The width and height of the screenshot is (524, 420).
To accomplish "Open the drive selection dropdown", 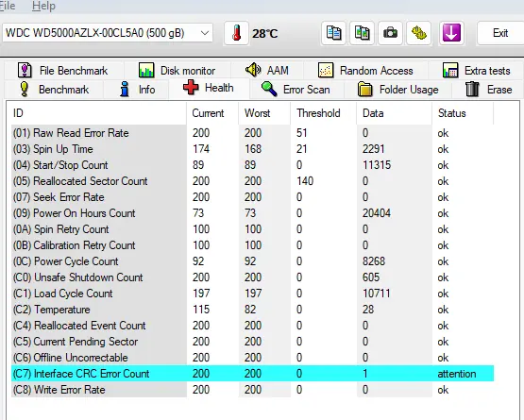I will click(108, 33).
